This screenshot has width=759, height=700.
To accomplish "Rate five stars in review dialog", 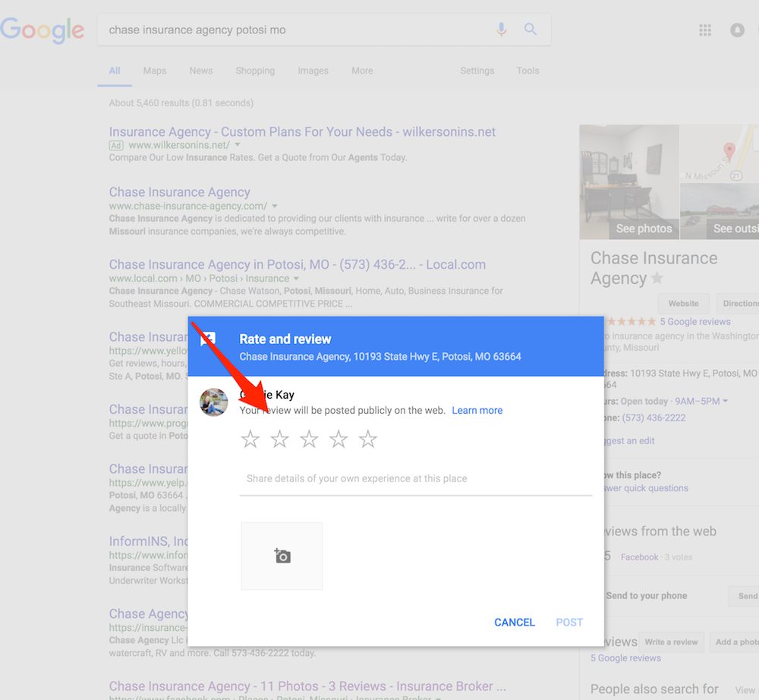I will 368,439.
